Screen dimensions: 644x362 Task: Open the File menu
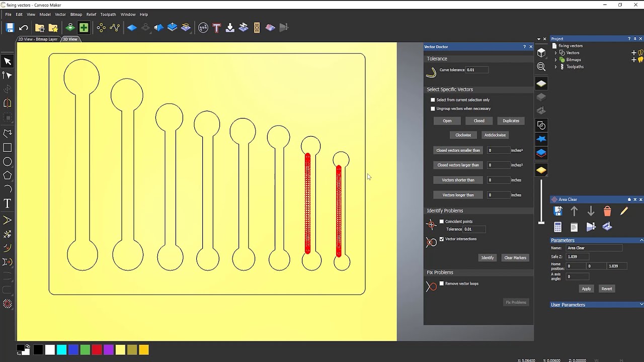pyautogui.click(x=9, y=15)
